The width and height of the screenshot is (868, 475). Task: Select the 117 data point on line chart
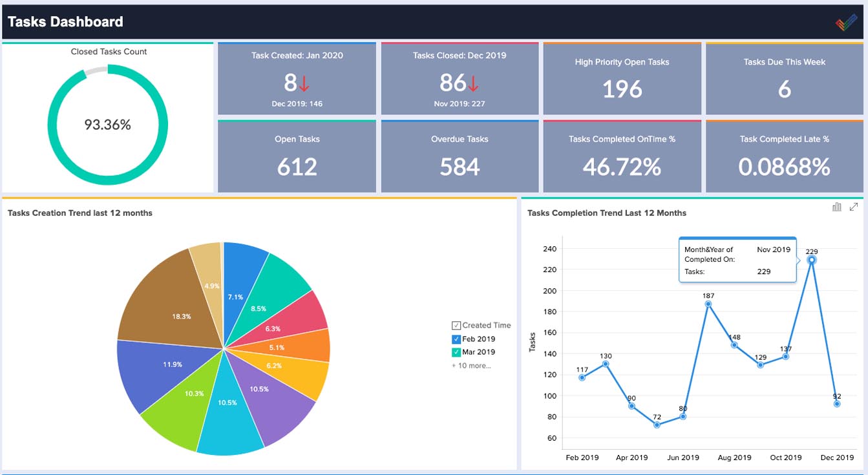click(582, 377)
